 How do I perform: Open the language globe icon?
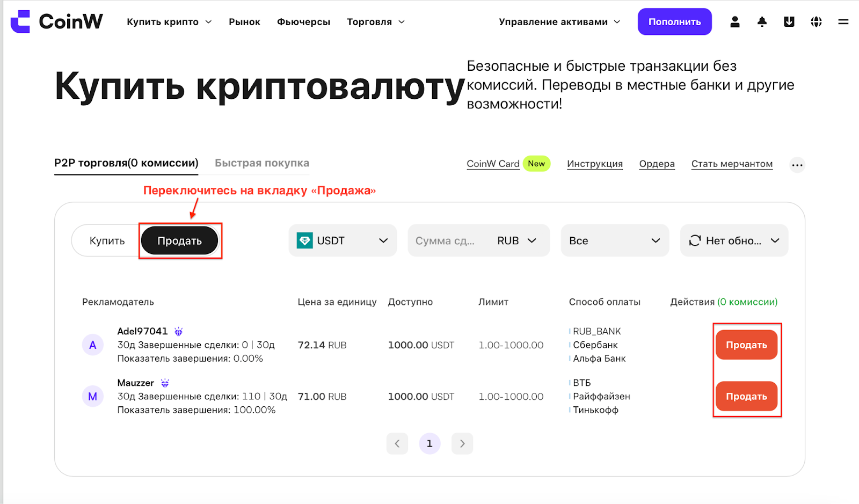click(816, 21)
